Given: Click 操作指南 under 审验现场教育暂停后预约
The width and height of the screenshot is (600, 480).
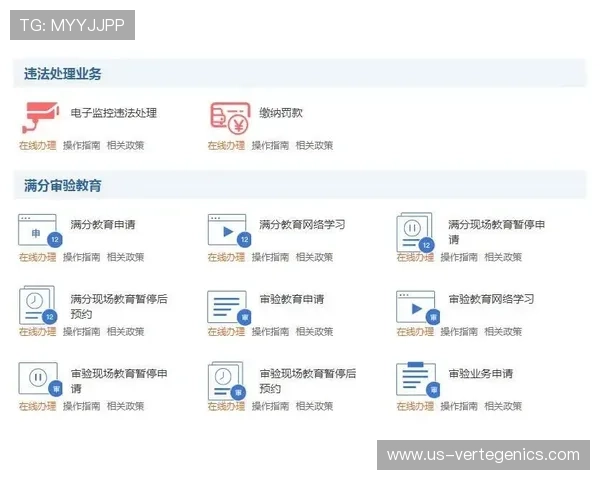Looking at the screenshot, I should [x=270, y=406].
